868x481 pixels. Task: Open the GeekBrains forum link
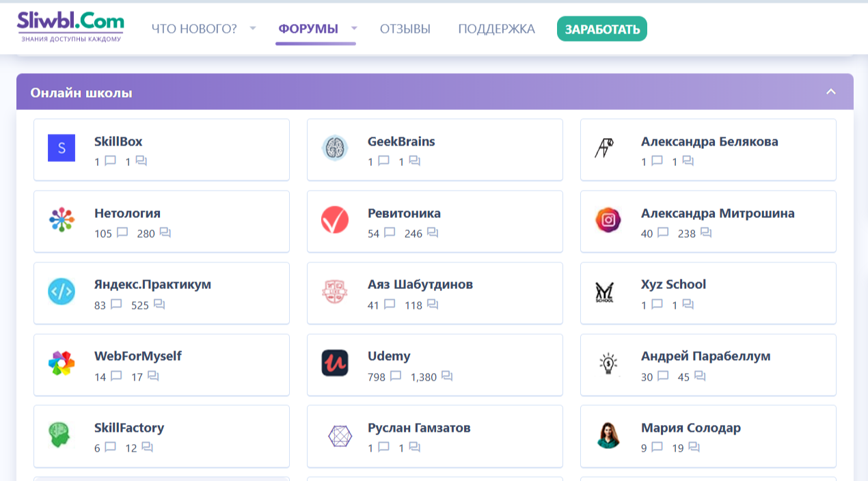401,141
